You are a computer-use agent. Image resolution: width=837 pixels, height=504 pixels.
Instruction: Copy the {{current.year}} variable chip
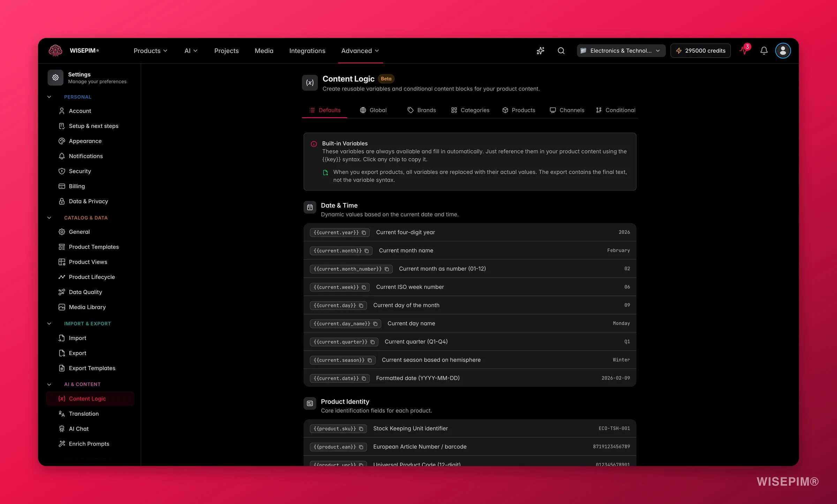(339, 232)
